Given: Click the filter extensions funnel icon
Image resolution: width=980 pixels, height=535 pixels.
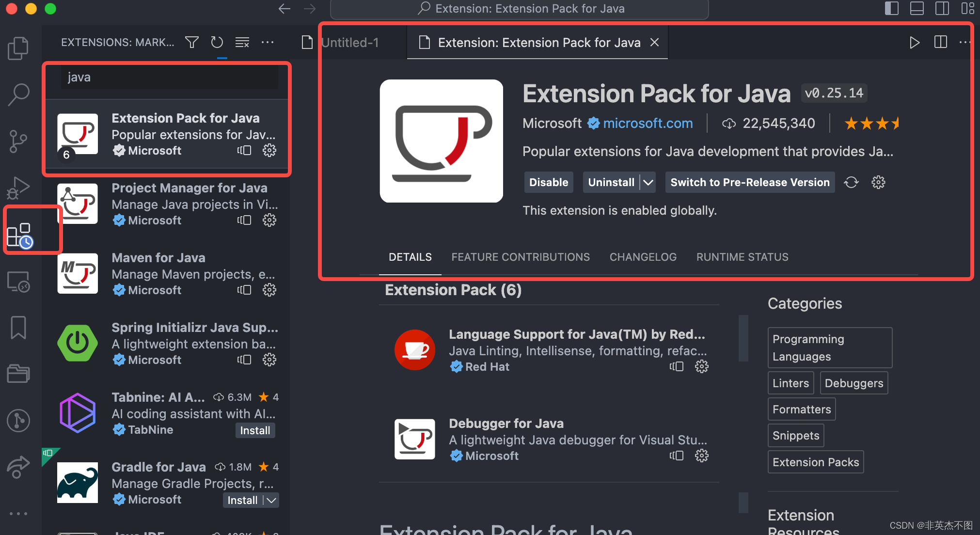Looking at the screenshot, I should pos(192,43).
